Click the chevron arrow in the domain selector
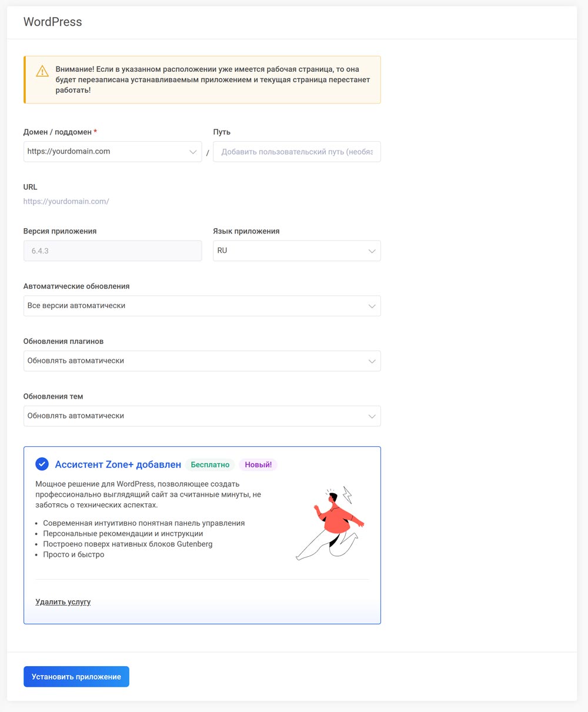Image resolution: width=588 pixels, height=712 pixels. pos(193,152)
